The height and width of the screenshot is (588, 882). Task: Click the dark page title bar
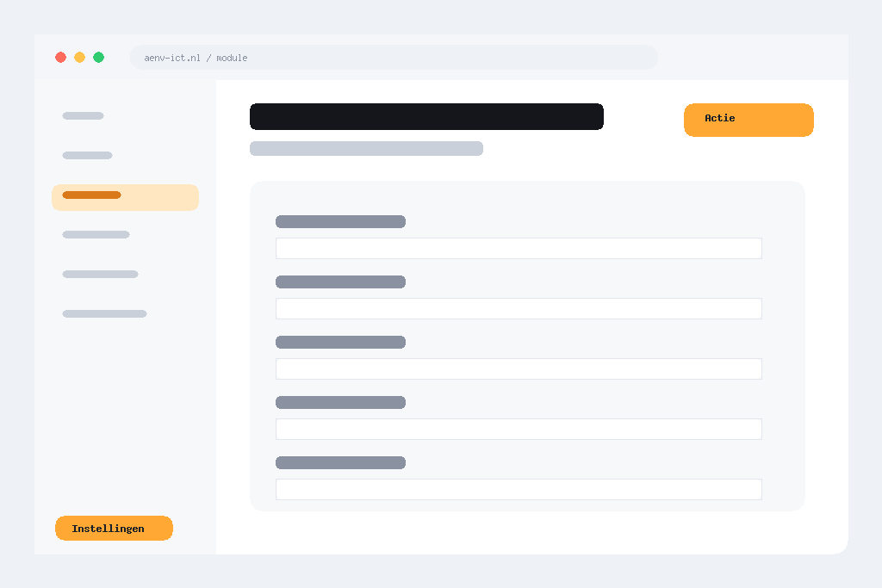[x=426, y=116]
